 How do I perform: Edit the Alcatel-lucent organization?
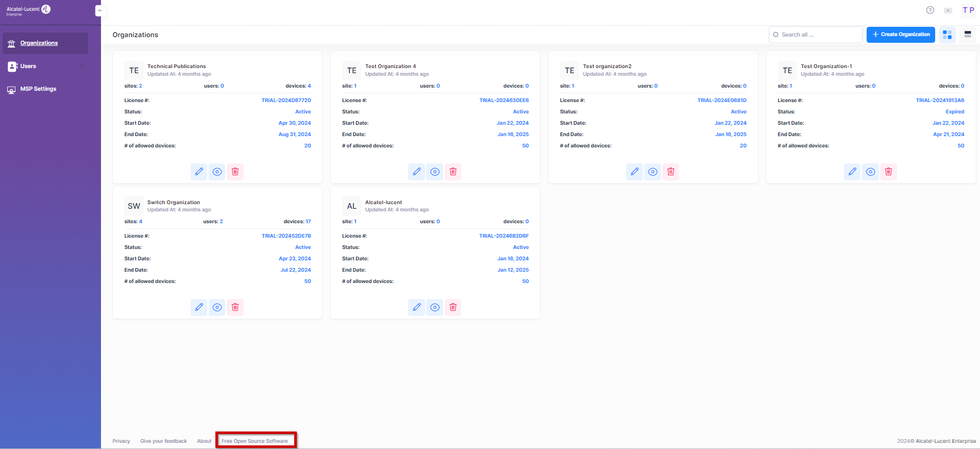tap(416, 307)
